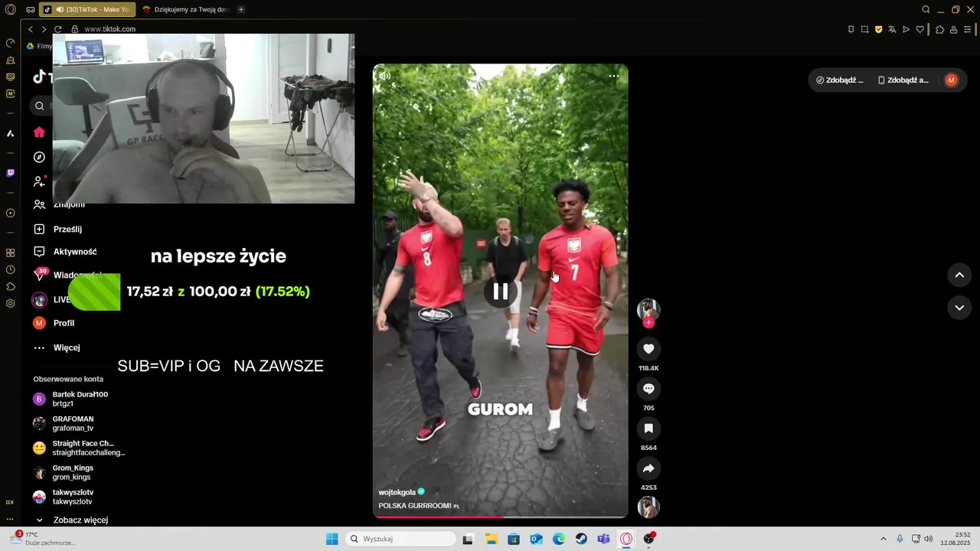Open browser downloads tray icon
The image size is (980, 551).
tap(954, 29)
